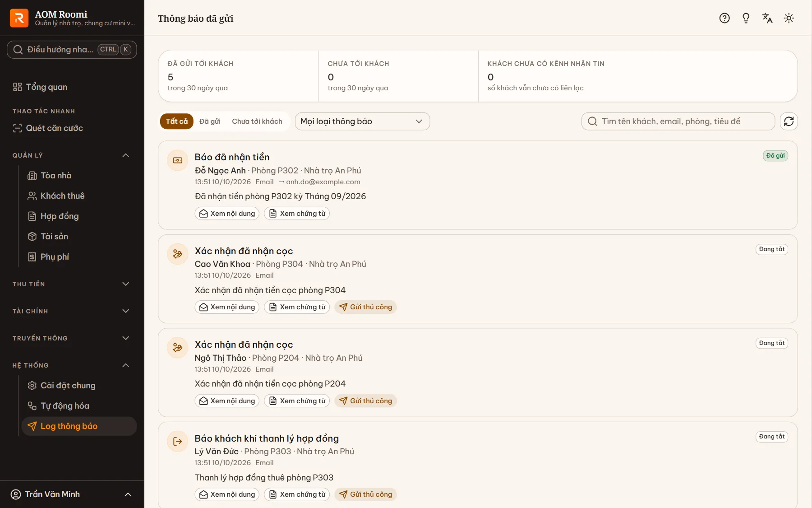Expand the THU TIỀN section
This screenshot has height=508, width=812.
coord(72,284)
